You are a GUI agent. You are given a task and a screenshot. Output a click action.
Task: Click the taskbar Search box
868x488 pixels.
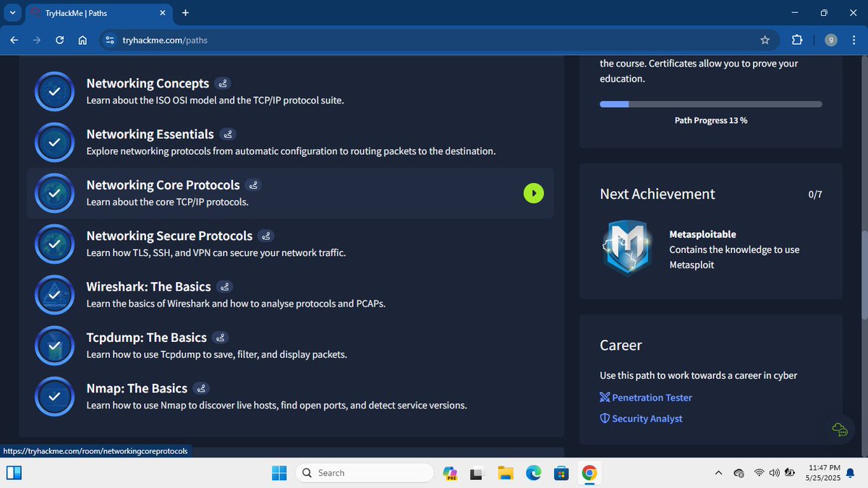365,473
